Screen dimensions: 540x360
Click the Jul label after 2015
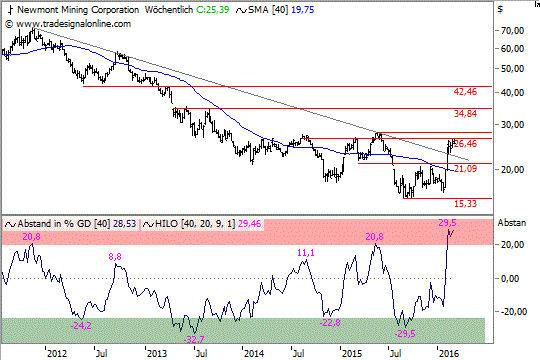pos(395,353)
